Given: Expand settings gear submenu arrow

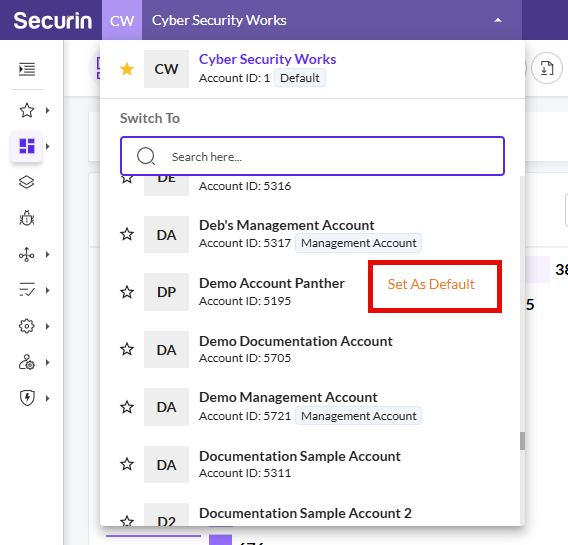Looking at the screenshot, I should tap(47, 326).
